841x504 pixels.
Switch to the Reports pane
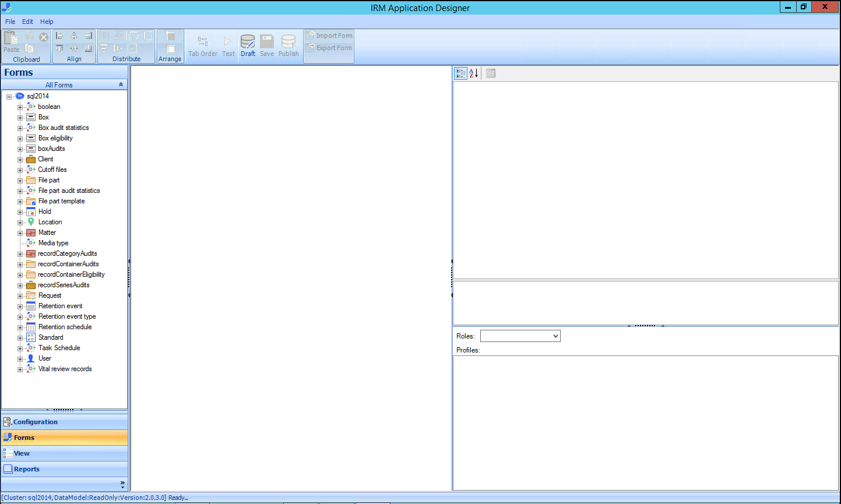pyautogui.click(x=64, y=469)
